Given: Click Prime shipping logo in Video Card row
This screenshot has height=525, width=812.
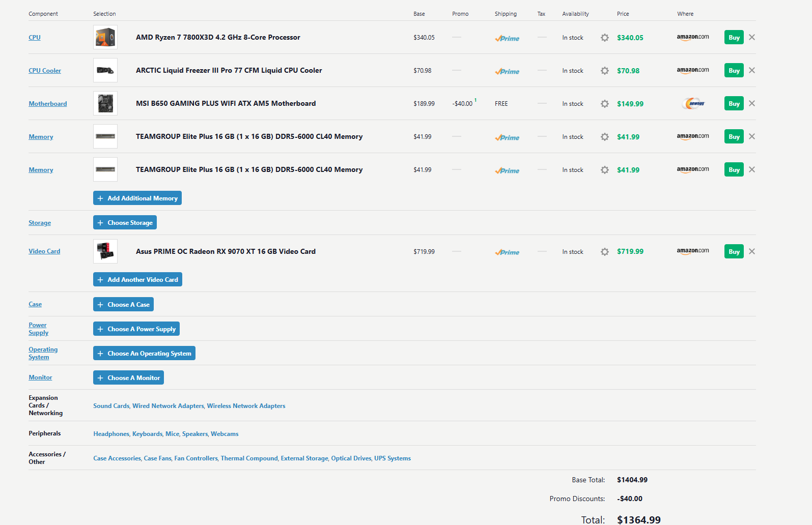Looking at the screenshot, I should 507,252.
